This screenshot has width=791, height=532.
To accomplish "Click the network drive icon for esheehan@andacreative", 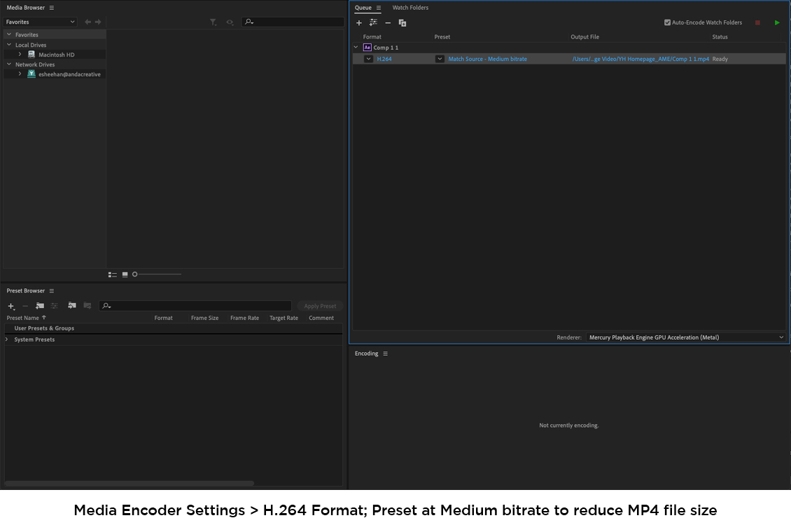I will click(x=31, y=74).
